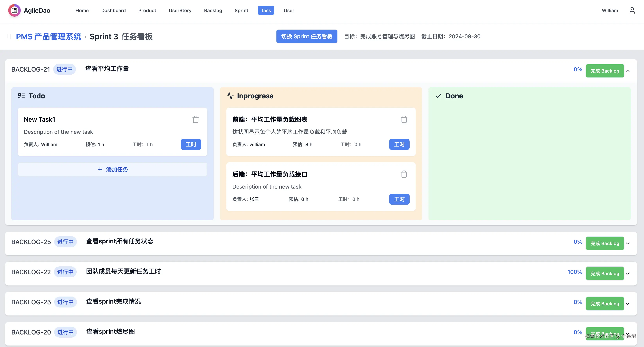Delete the 前端平均工作量负载图表 task via trash icon
The width and height of the screenshot is (644, 347).
pyautogui.click(x=404, y=119)
